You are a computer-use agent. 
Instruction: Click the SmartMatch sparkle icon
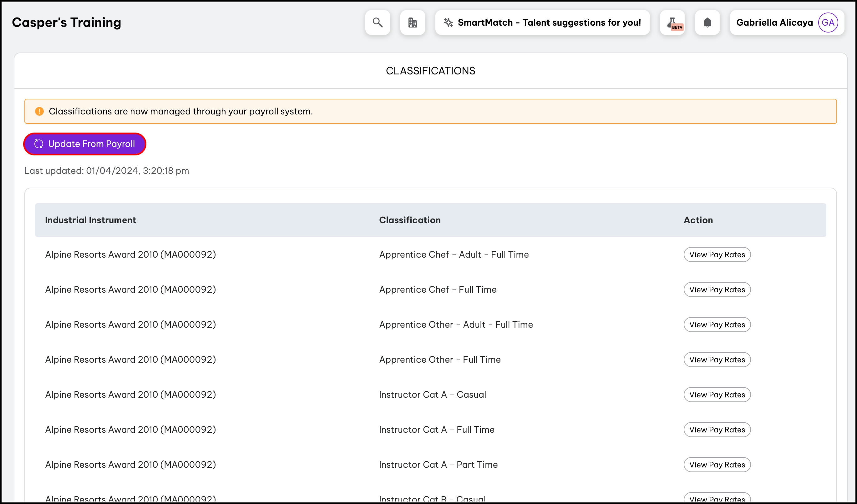[x=448, y=23]
